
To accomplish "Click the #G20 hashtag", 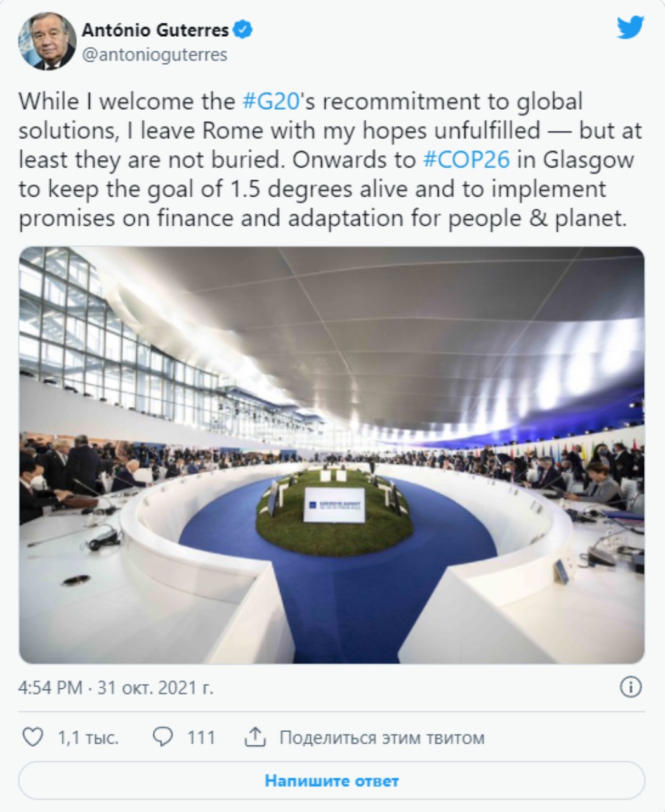I will click(x=271, y=101).
